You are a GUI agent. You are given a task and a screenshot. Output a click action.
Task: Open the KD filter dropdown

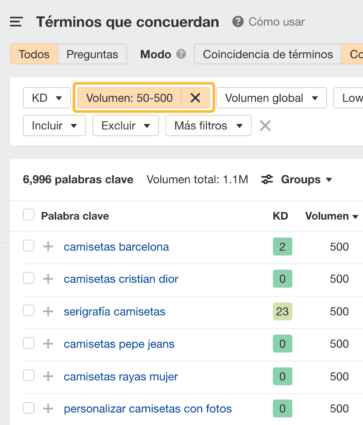[x=47, y=98]
